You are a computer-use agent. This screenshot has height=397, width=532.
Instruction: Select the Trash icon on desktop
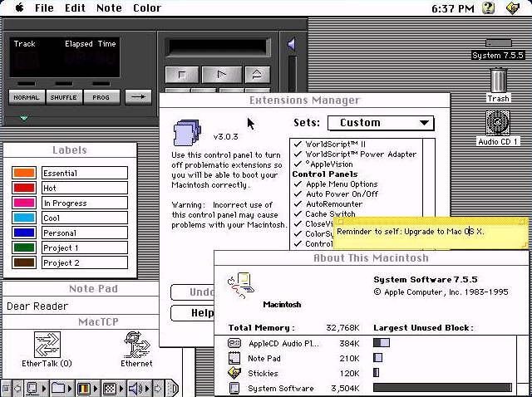coord(499,81)
